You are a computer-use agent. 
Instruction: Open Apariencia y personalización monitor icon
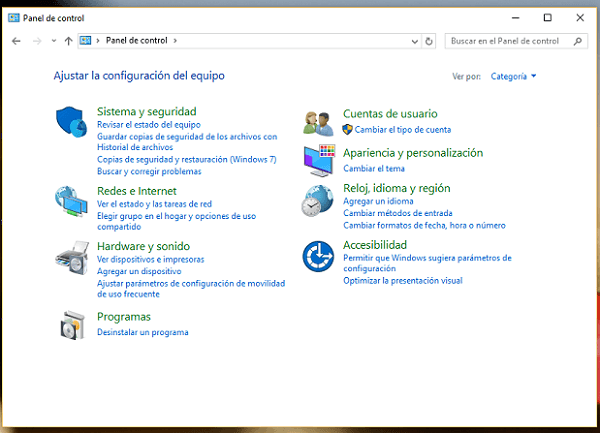click(x=319, y=160)
